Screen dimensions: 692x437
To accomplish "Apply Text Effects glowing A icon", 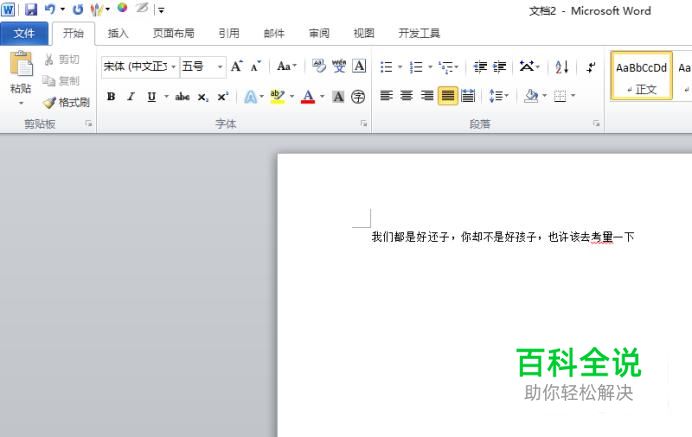I will point(251,97).
